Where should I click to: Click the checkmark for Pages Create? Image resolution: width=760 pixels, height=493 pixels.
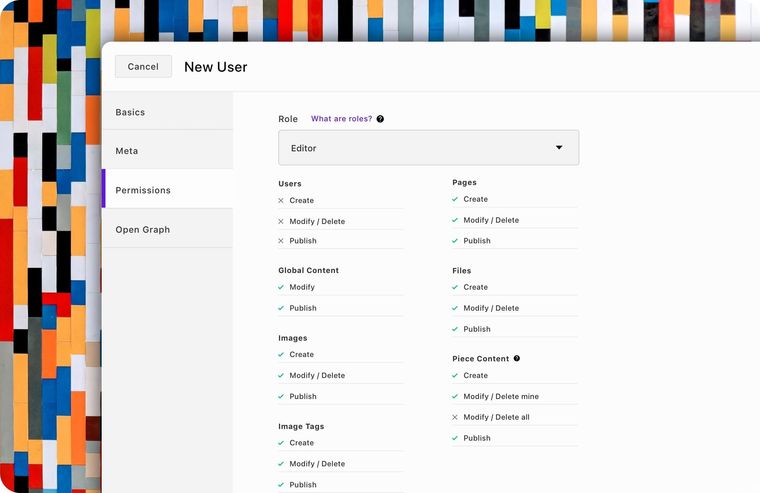[x=455, y=199]
